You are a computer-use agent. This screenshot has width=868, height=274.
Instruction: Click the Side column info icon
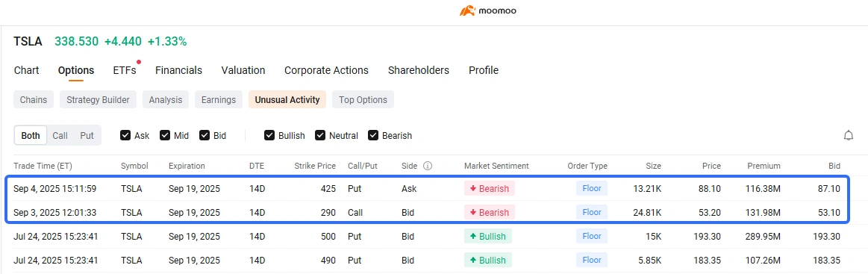pyautogui.click(x=428, y=166)
